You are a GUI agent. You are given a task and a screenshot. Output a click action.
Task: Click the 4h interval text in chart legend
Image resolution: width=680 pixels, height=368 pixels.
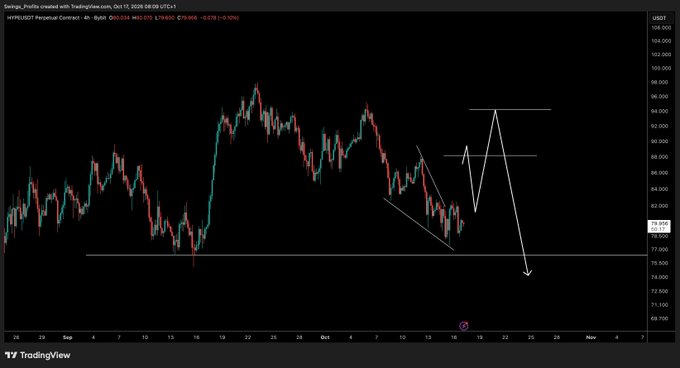(x=87, y=18)
